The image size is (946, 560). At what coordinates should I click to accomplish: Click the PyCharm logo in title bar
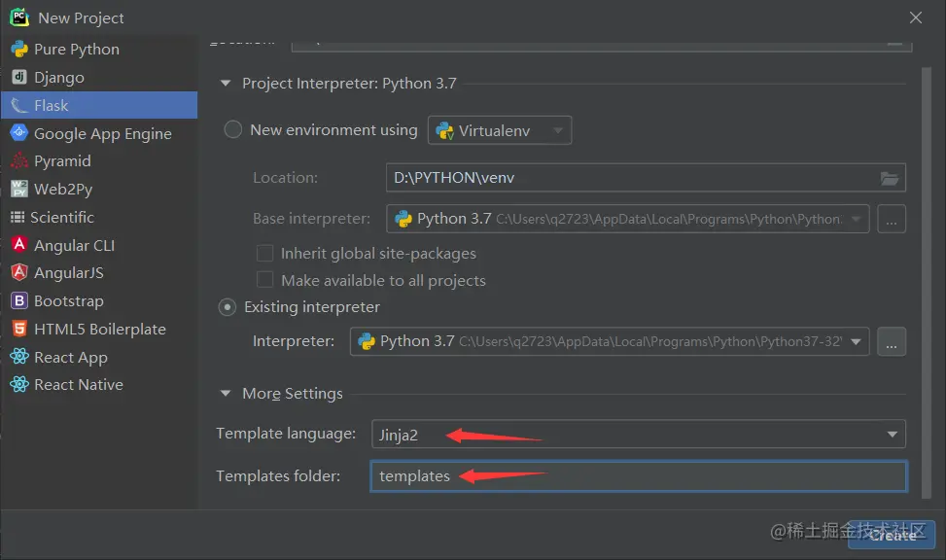click(19, 17)
